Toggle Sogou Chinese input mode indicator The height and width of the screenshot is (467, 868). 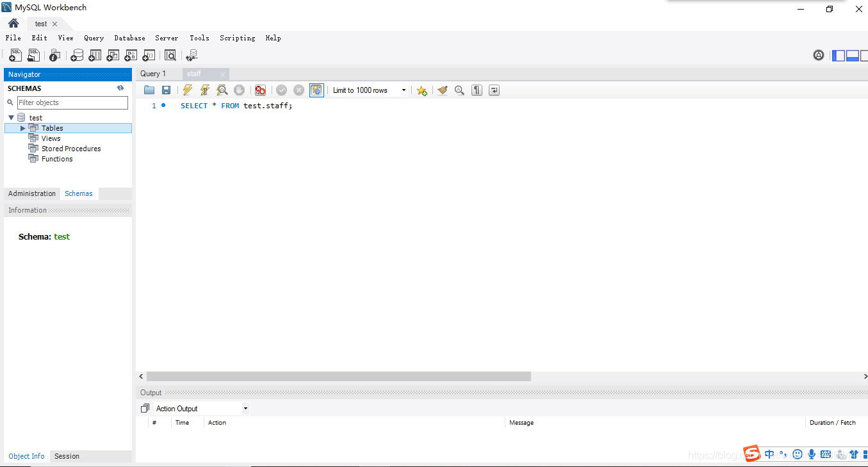click(x=769, y=454)
